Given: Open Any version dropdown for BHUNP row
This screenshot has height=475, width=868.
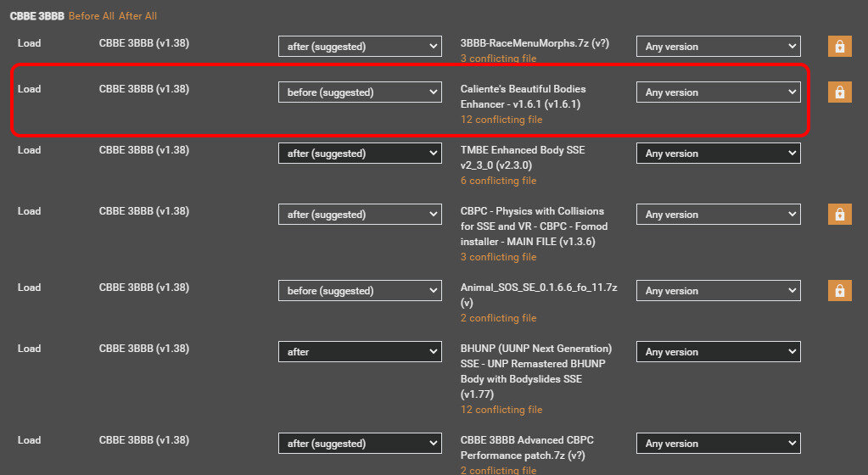Looking at the screenshot, I should coord(719,351).
